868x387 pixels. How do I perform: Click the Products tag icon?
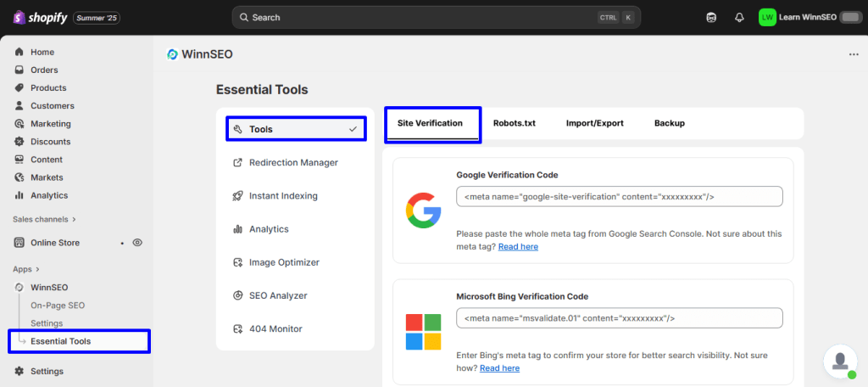click(19, 87)
